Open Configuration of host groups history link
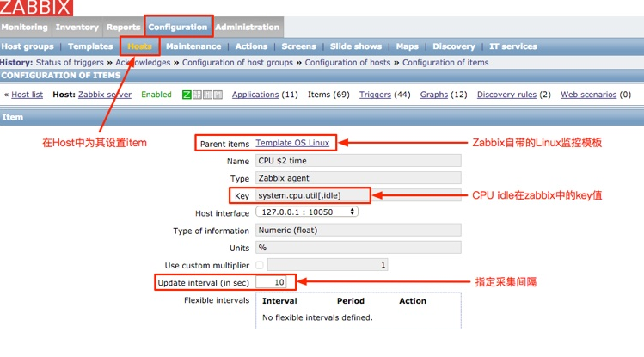This screenshot has width=644, height=357. coord(237,63)
